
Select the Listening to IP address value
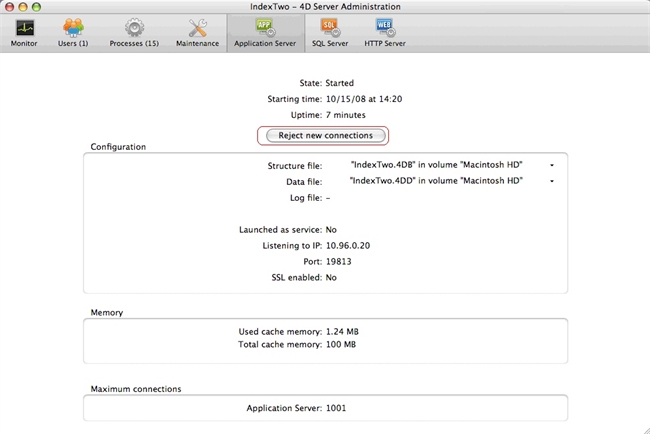tap(348, 245)
